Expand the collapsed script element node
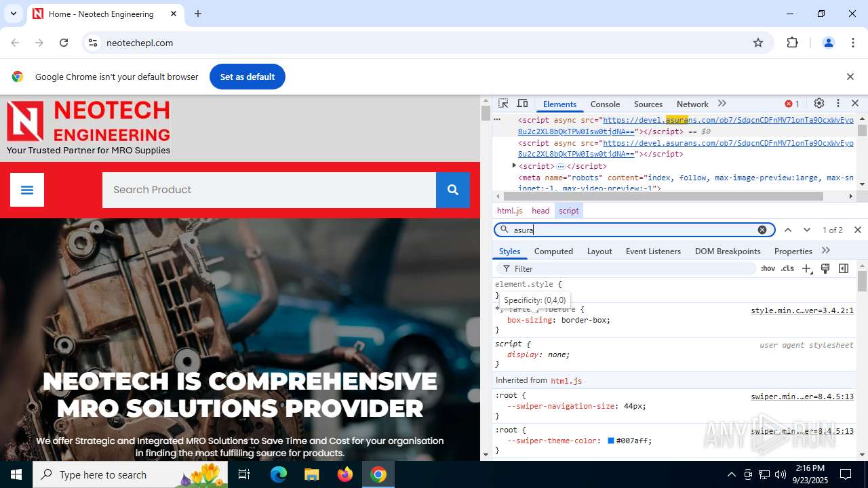Viewport: 868px width, 488px height. click(514, 165)
